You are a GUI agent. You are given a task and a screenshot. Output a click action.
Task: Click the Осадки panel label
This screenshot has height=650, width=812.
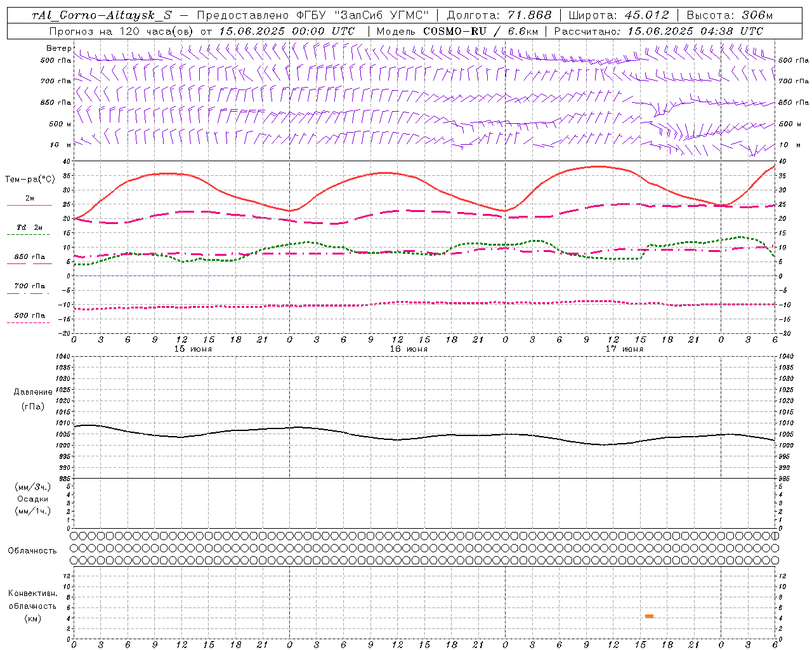[33, 499]
